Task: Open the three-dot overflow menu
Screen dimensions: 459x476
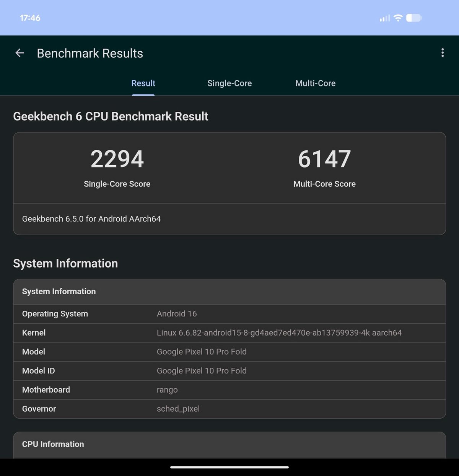Action: pyautogui.click(x=443, y=52)
